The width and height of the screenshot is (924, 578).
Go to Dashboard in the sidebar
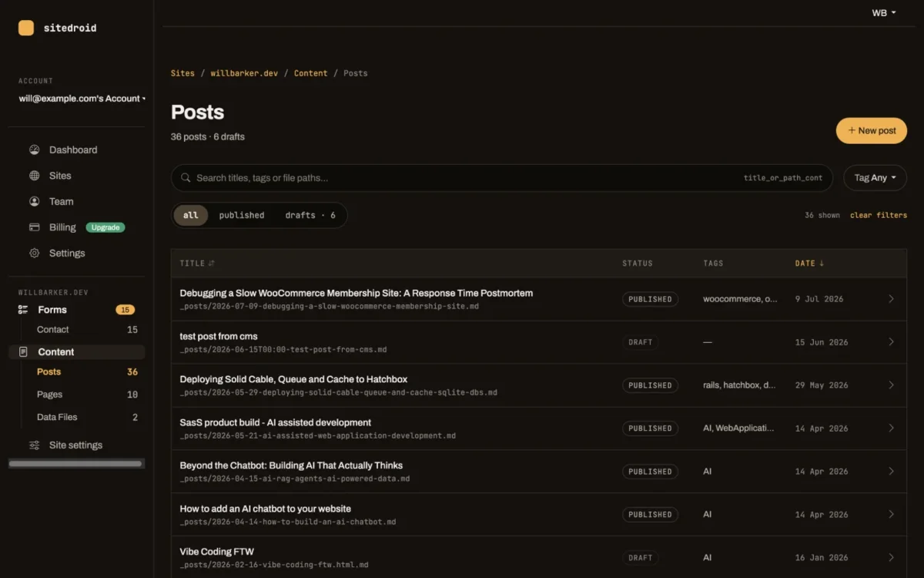click(x=73, y=150)
